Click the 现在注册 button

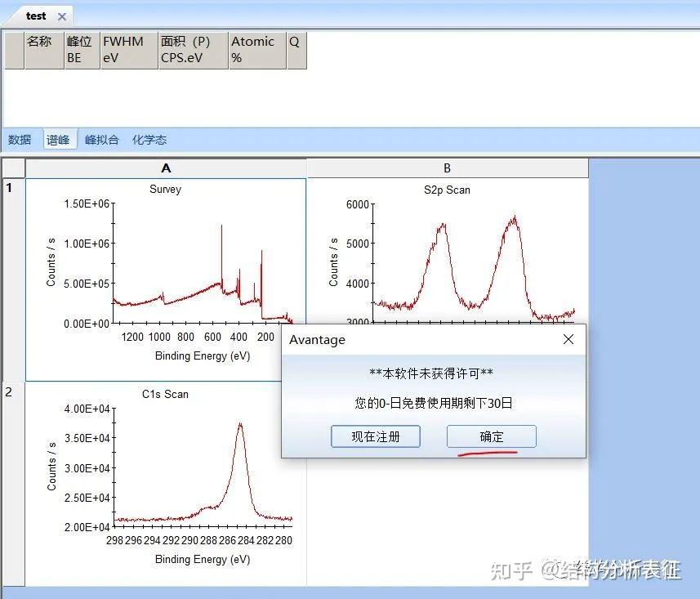tap(376, 436)
